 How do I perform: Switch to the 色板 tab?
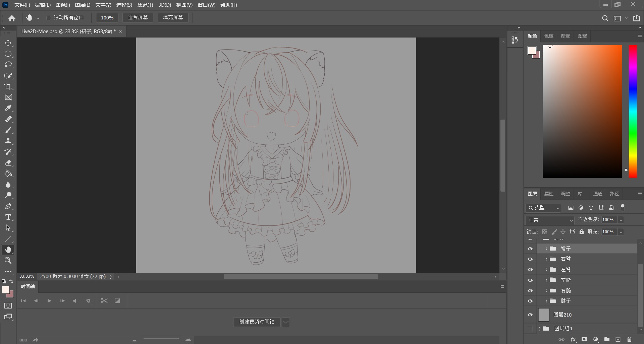[x=549, y=36]
